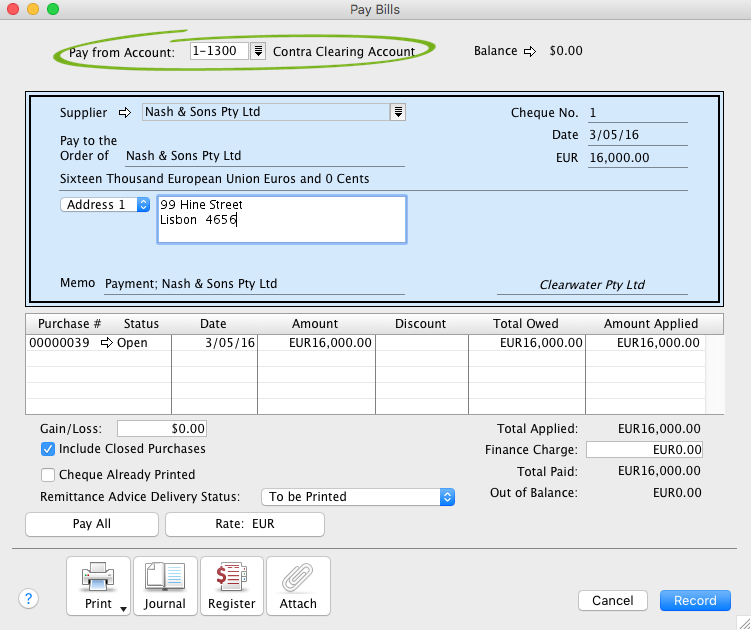
Task: Click the Record button
Action: (x=695, y=601)
